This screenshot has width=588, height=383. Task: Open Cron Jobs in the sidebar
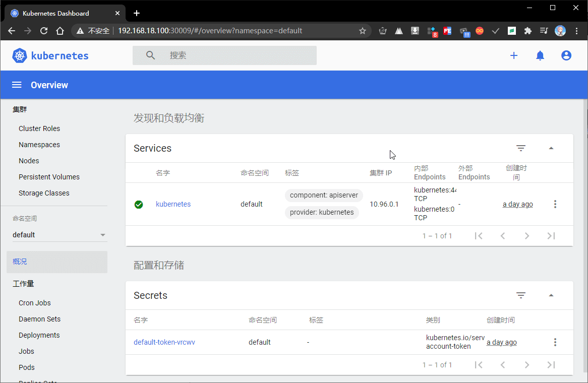click(x=34, y=303)
